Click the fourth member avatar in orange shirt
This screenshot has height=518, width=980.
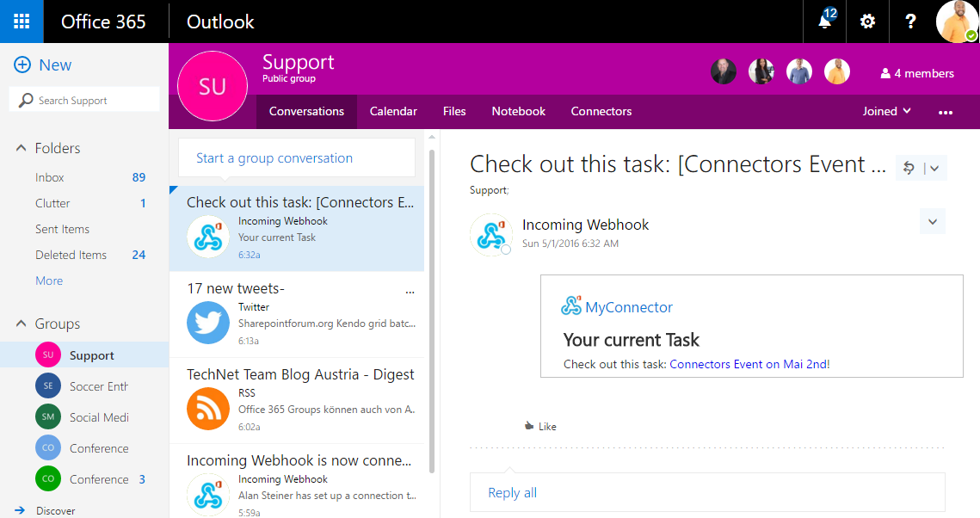click(837, 71)
